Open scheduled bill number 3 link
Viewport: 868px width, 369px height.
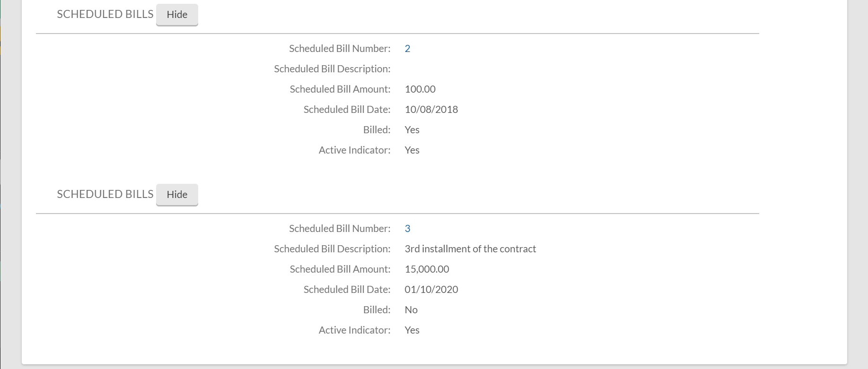[407, 229]
